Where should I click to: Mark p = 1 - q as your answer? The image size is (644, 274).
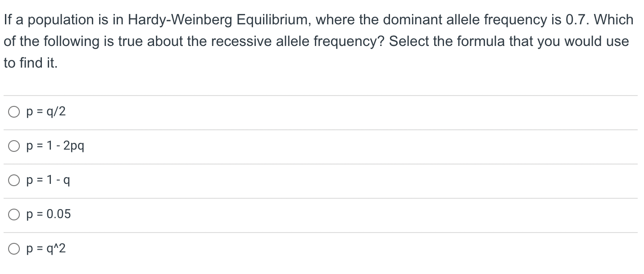(x=14, y=180)
